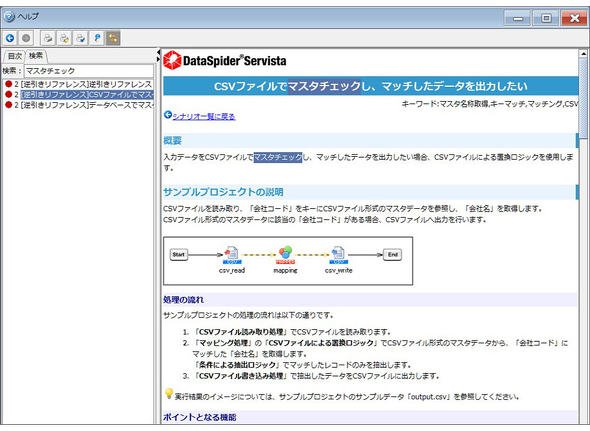Click the End node in the flow diagram

[392, 254]
